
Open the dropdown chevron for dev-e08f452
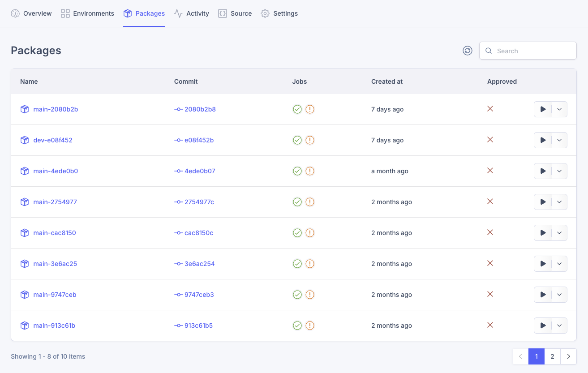coord(559,140)
